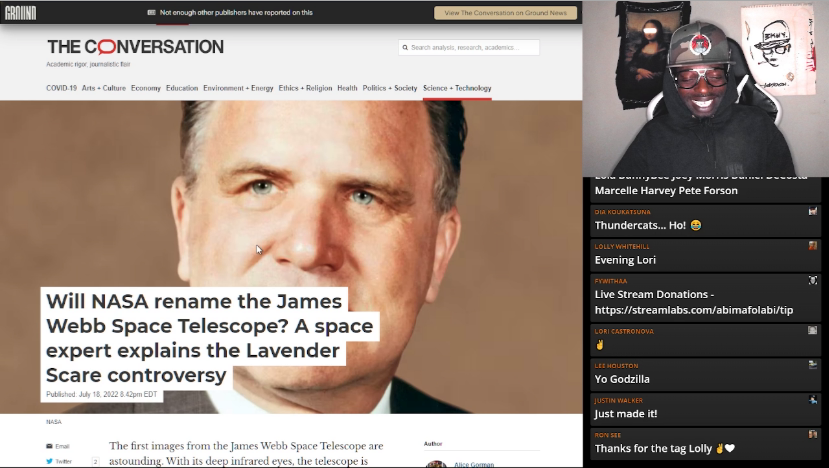This screenshot has width=829, height=468.
Task: Click Dia Koukatsuna's chat avatar
Action: [x=813, y=212]
